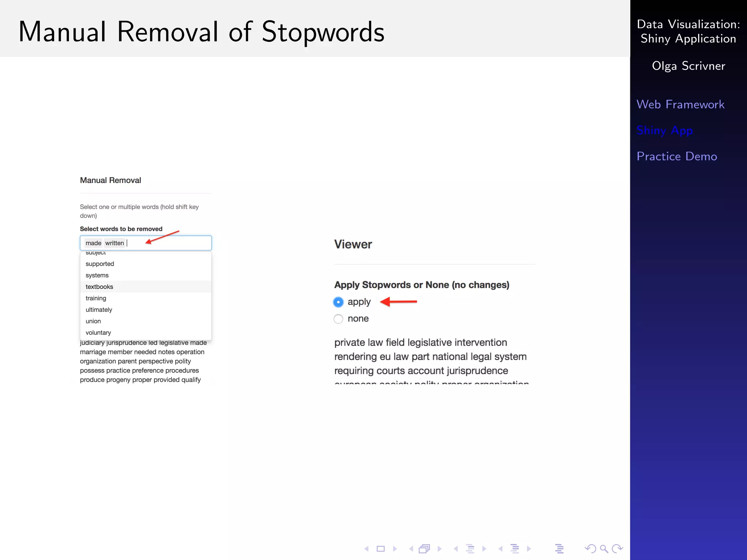This screenshot has width=747, height=560.
Task: Open the Web Framework section link
Action: tap(680, 104)
